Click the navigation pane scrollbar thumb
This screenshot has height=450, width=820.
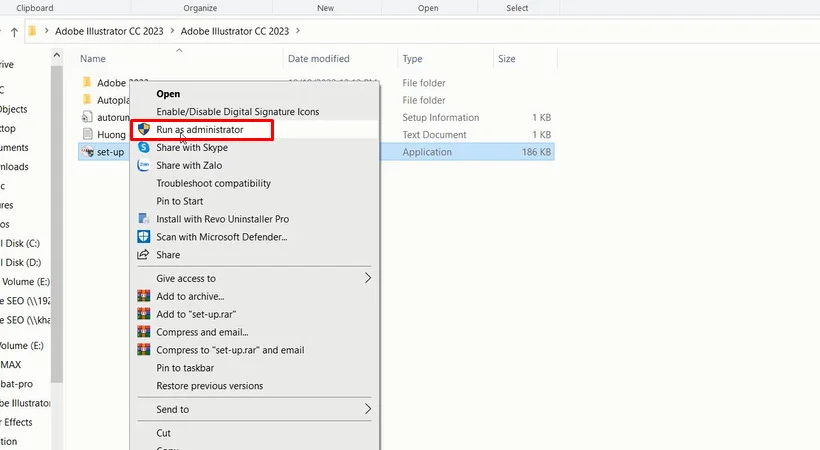pos(56,222)
